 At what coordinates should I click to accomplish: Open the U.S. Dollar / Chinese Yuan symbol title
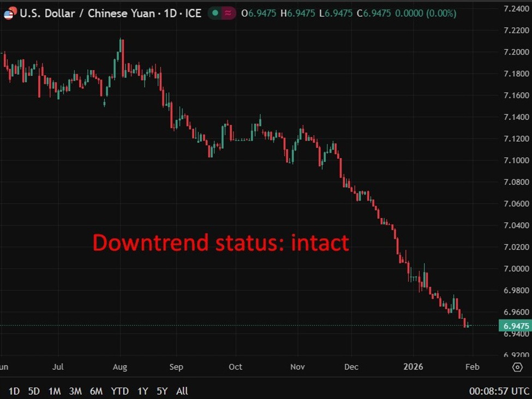87,13
